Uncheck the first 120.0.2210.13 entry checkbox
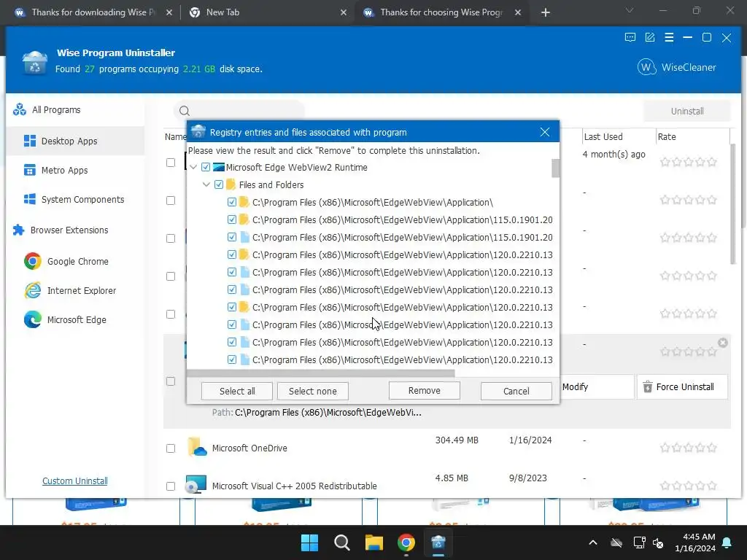The height and width of the screenshot is (560, 747). pos(232,254)
